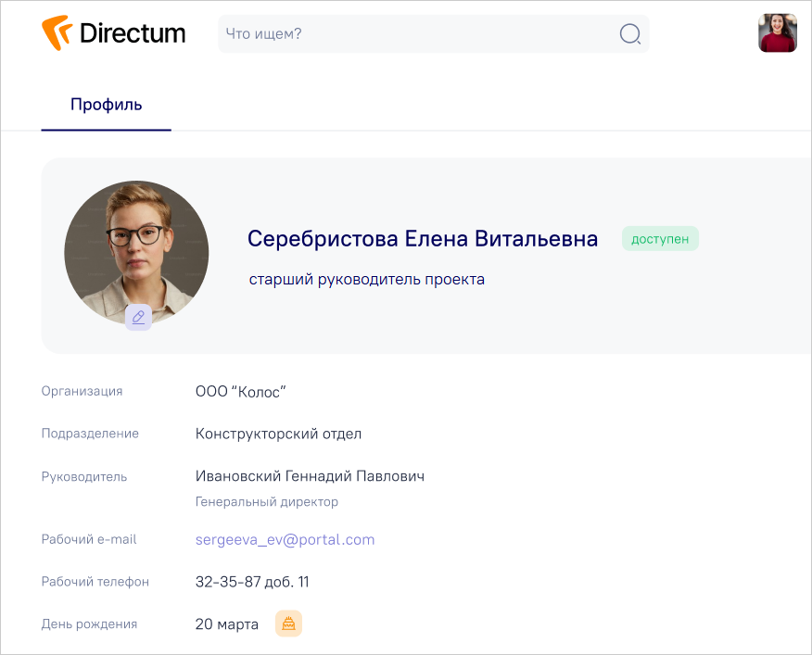Select the organization ООО "Колос"

[240, 391]
